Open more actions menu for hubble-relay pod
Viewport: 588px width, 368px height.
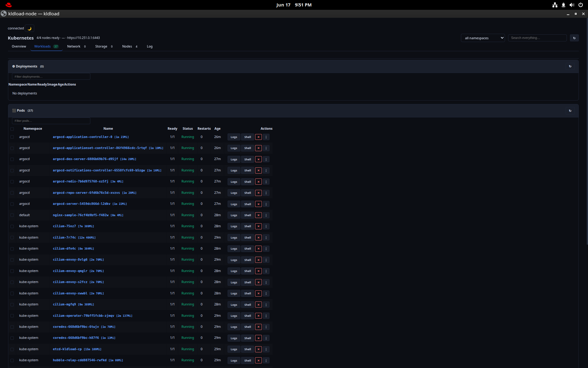(266, 361)
